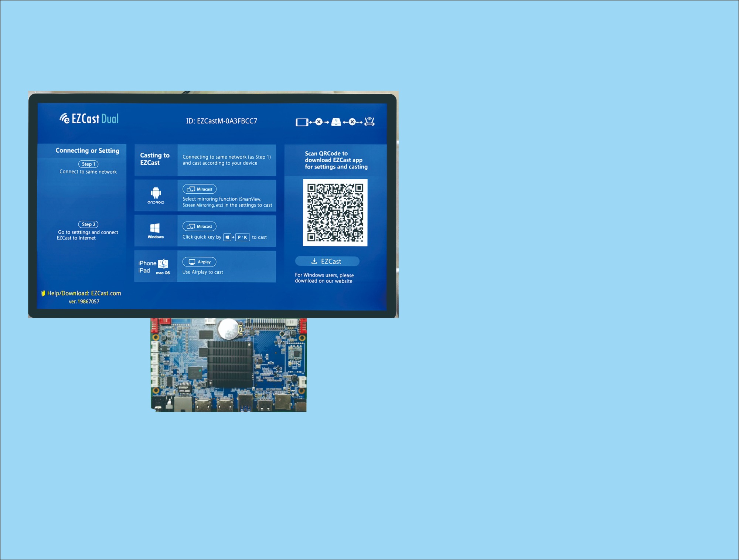The height and width of the screenshot is (560, 739).
Task: Click the Connecting or Setting heading
Action: tap(87, 150)
